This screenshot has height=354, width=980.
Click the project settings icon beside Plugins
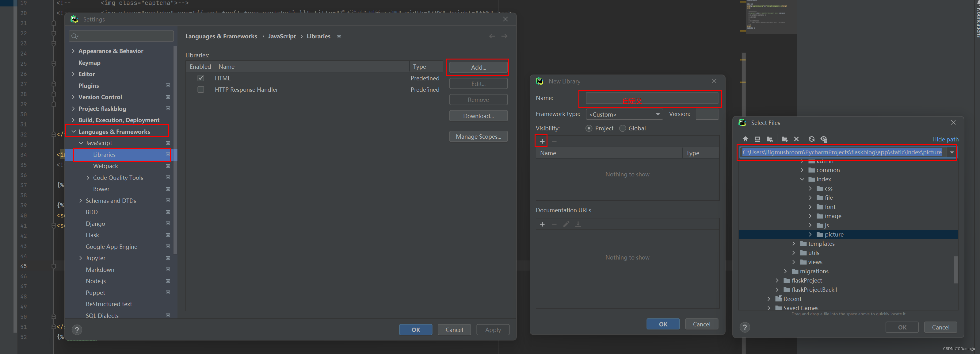[x=168, y=85]
